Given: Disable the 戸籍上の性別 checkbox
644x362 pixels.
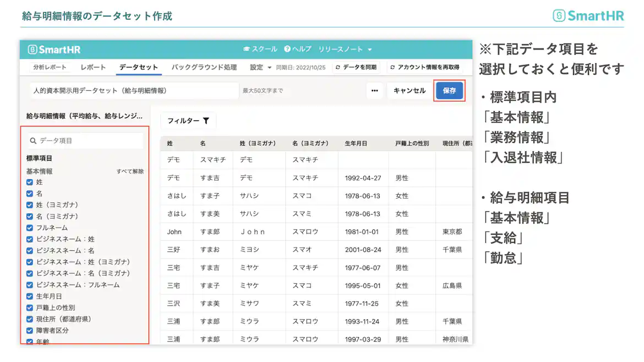Looking at the screenshot, I should click(x=29, y=308).
